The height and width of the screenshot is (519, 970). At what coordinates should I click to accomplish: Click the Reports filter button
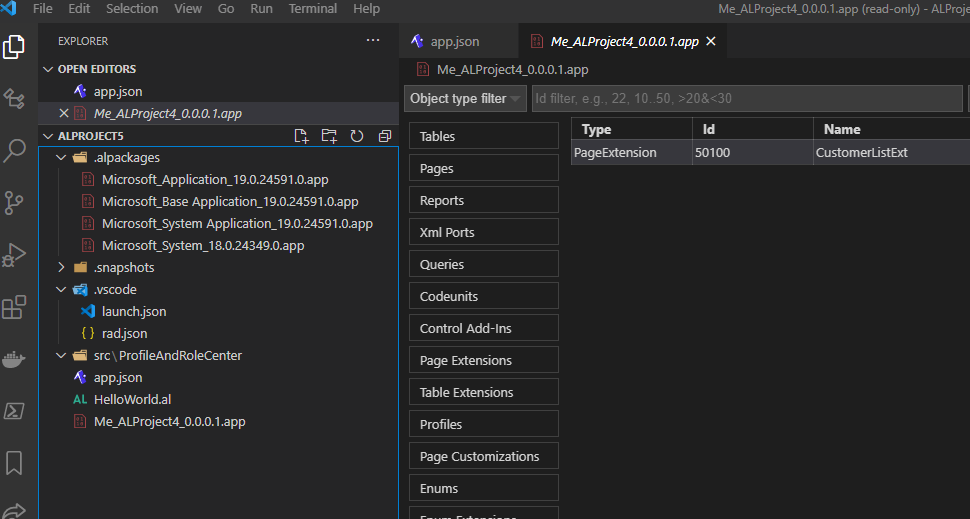click(x=484, y=200)
